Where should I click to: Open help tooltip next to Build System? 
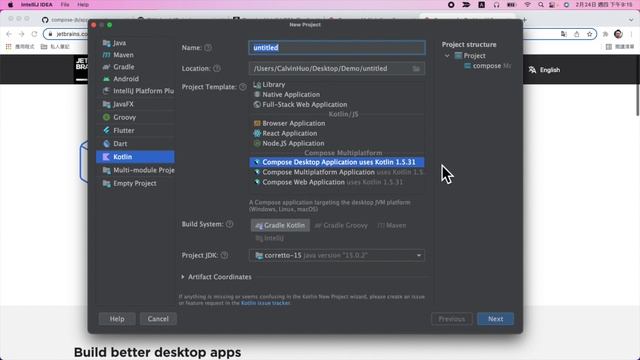(x=230, y=224)
